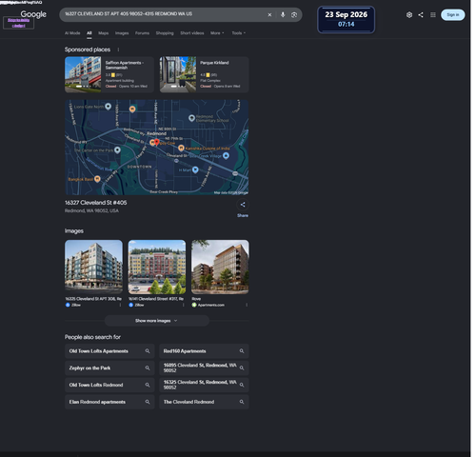This screenshot has width=476, height=457.
Task: Open options for 16325 Cleveland St image
Action: [x=120, y=305]
